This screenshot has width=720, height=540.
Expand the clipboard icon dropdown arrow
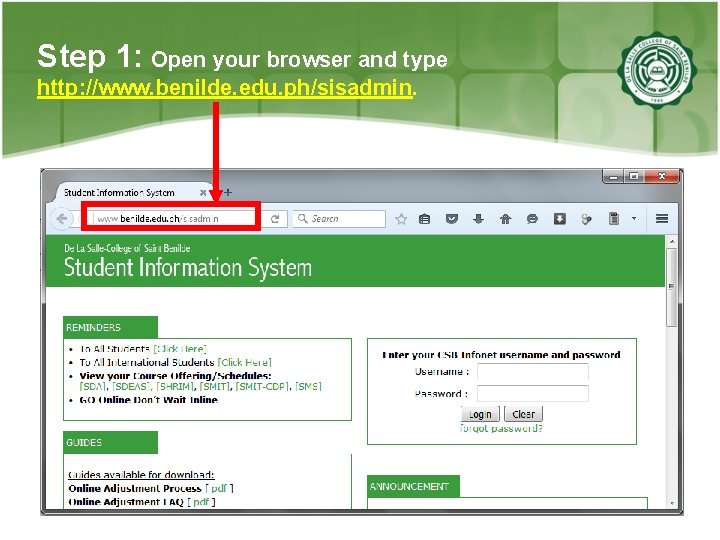click(x=634, y=219)
